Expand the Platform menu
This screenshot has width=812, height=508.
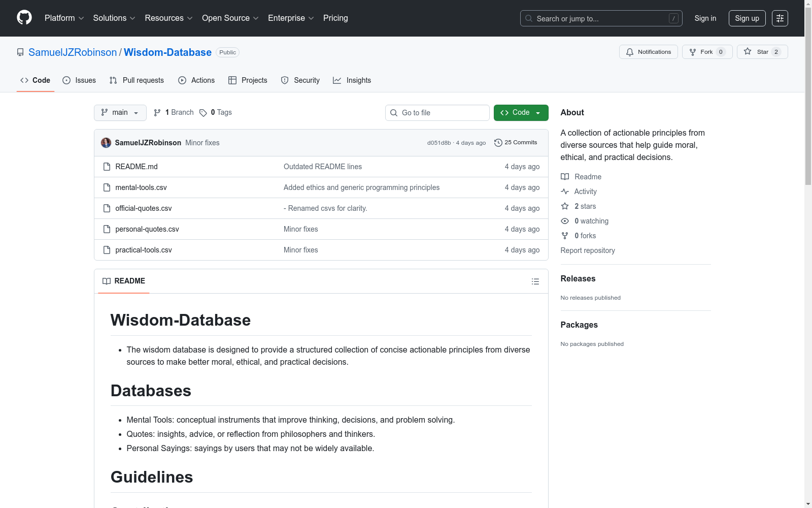64,18
